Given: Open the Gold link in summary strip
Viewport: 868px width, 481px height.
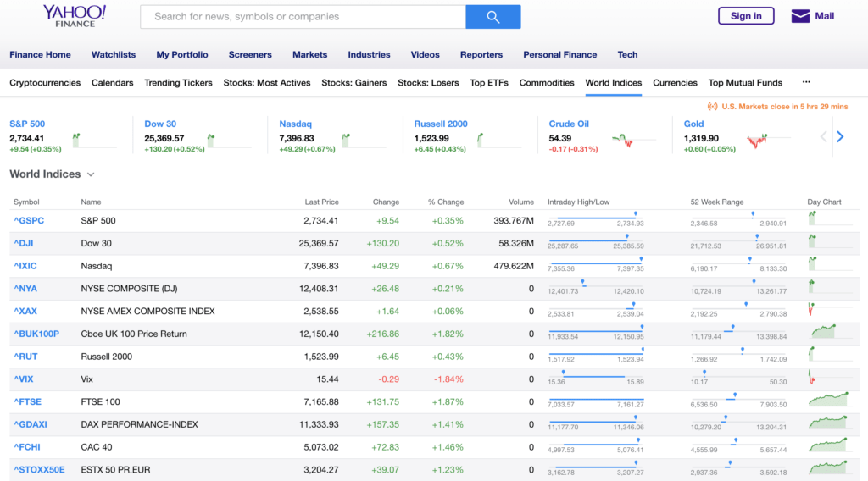Looking at the screenshot, I should 693,124.
